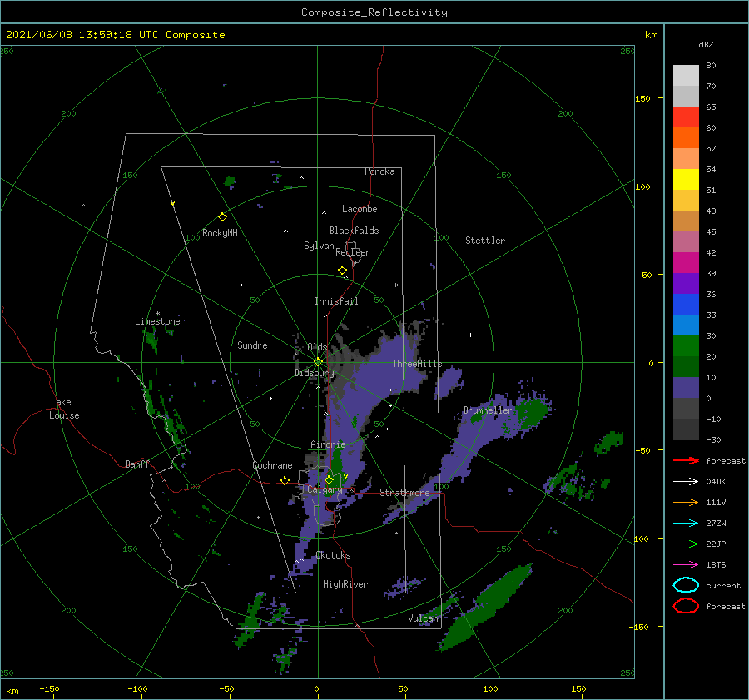Click the asterisk marker above Limestone
Viewport: 749px width, 700px height.
(x=157, y=315)
